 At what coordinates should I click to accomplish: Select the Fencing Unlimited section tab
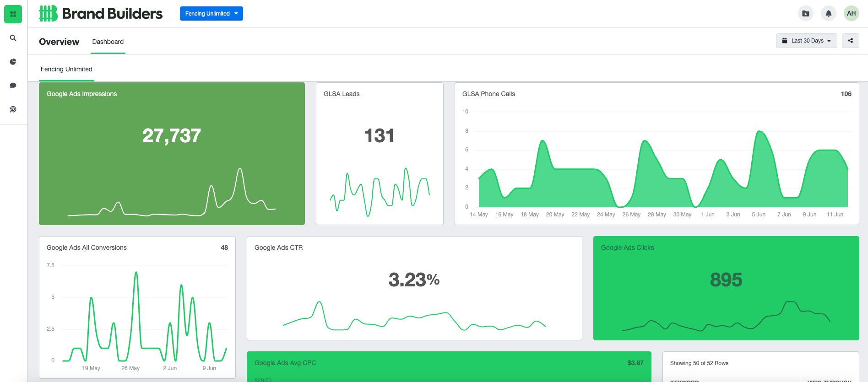click(66, 69)
